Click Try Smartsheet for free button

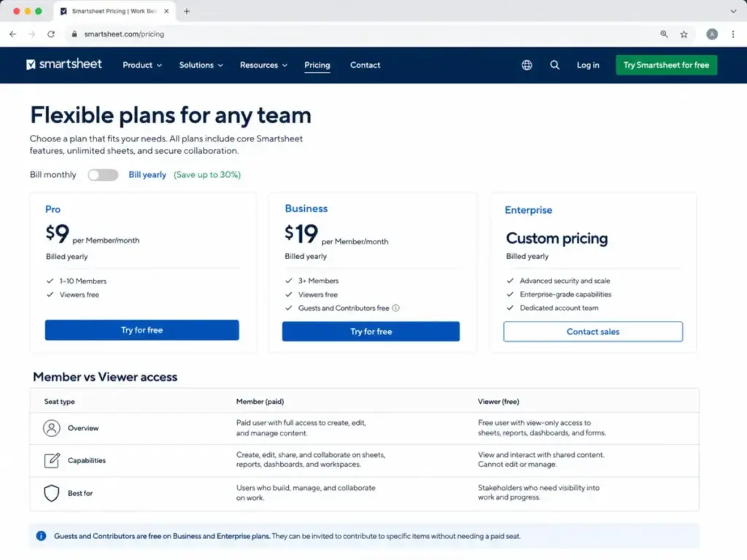point(666,65)
